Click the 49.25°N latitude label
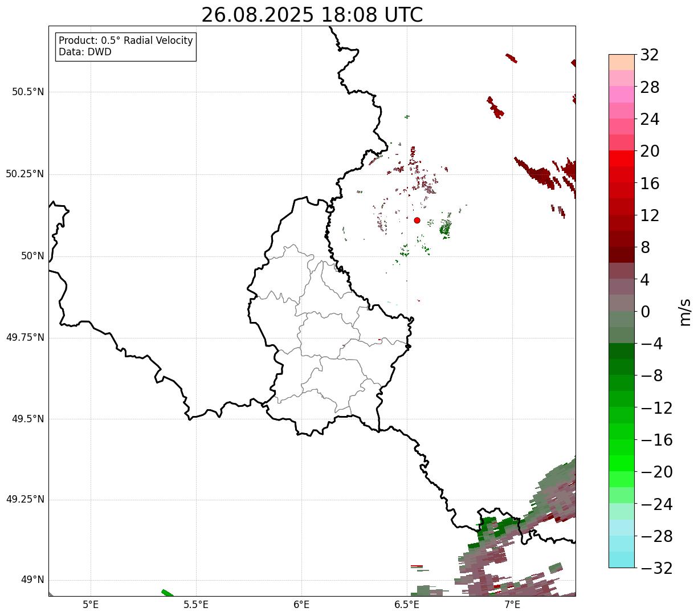This screenshot has width=698, height=616. coord(25,500)
